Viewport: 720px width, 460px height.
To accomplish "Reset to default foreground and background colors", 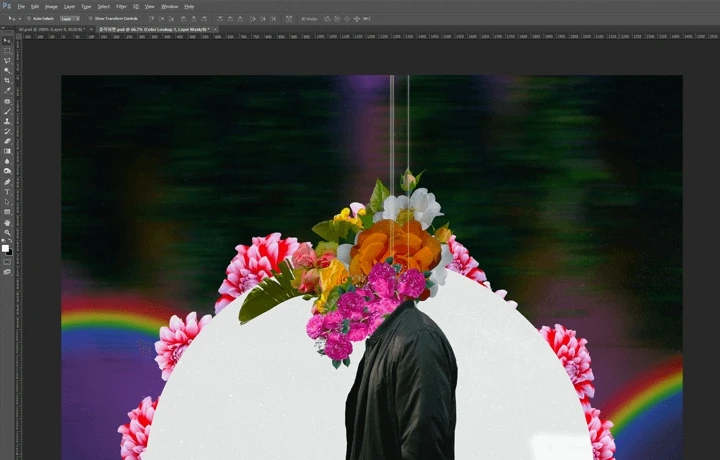I will pos(4,241).
